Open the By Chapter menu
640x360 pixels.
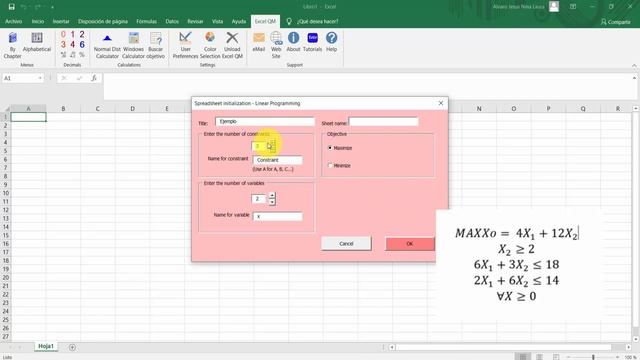pyautogui.click(x=13, y=45)
